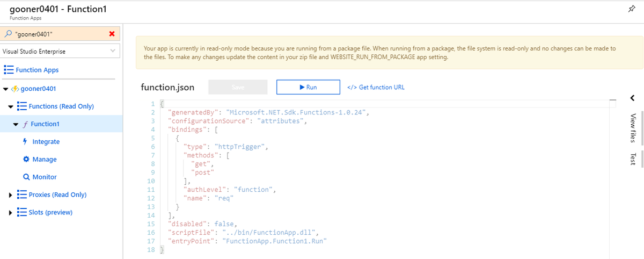Click the "httpTrigger" type line
Image resolution: width=644 pixels, height=259 pixels.
pyautogui.click(x=225, y=146)
